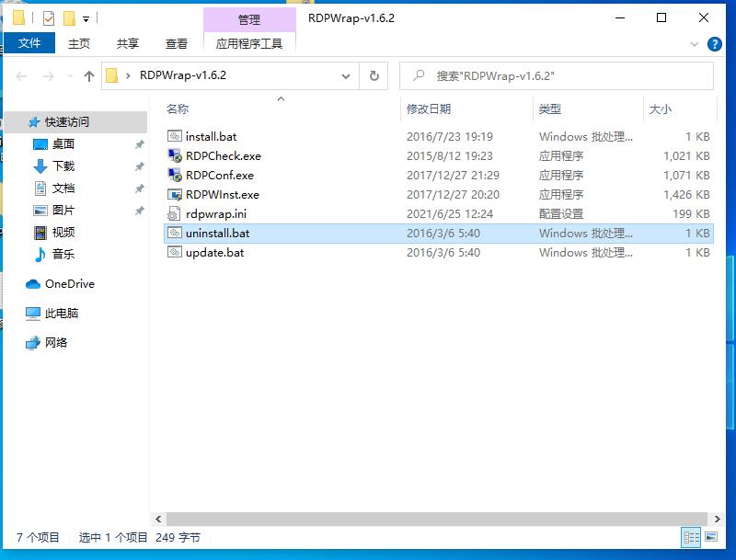
Task: Open Music (音乐) in quick access
Action: click(63, 254)
